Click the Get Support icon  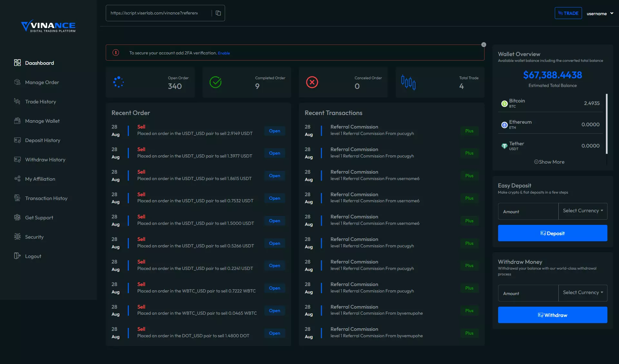[x=17, y=217]
